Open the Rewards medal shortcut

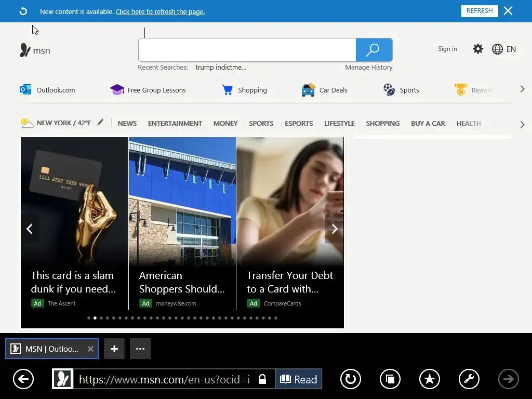(460, 89)
